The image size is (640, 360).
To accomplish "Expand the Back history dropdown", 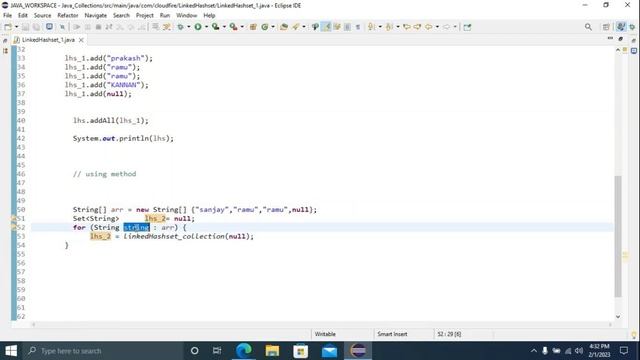I will click(x=437, y=27).
